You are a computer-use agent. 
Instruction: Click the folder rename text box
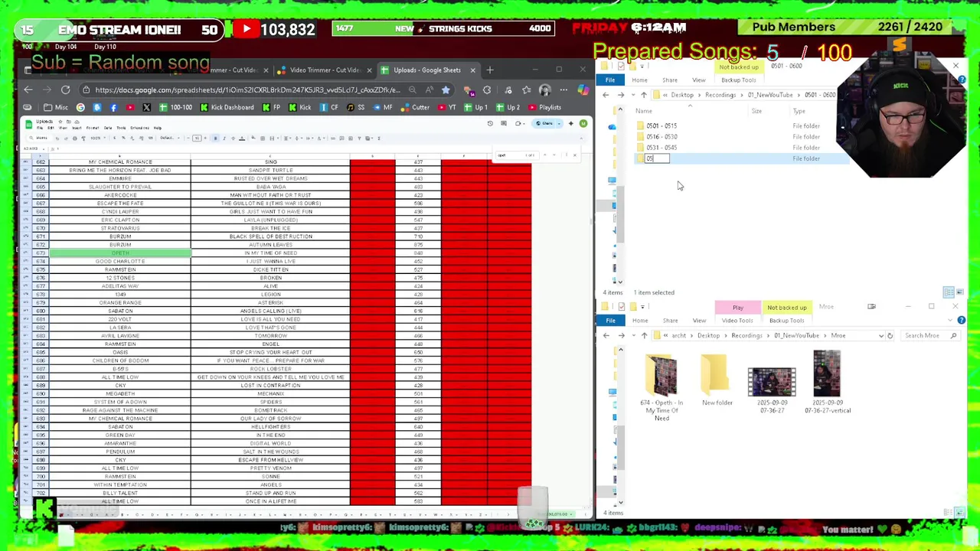(658, 158)
